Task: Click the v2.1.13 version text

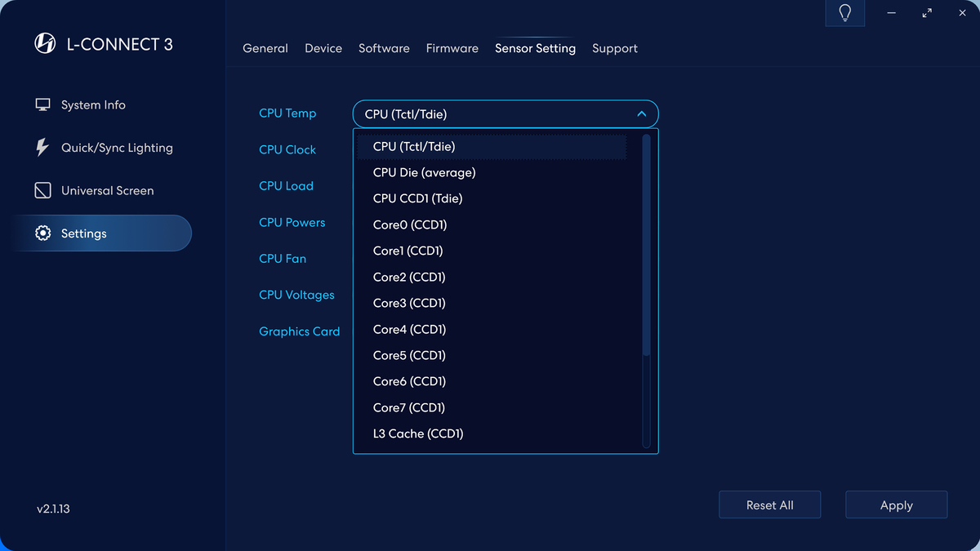Action: click(x=53, y=509)
